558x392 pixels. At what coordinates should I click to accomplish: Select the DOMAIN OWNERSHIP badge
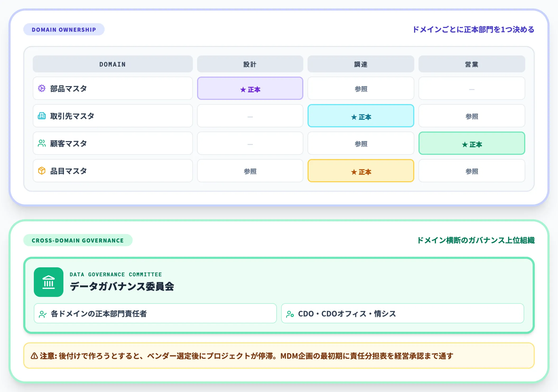coord(64,29)
